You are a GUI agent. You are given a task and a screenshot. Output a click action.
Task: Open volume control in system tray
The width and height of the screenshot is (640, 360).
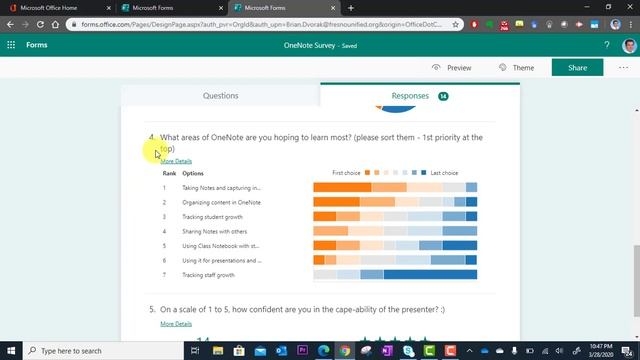point(560,351)
